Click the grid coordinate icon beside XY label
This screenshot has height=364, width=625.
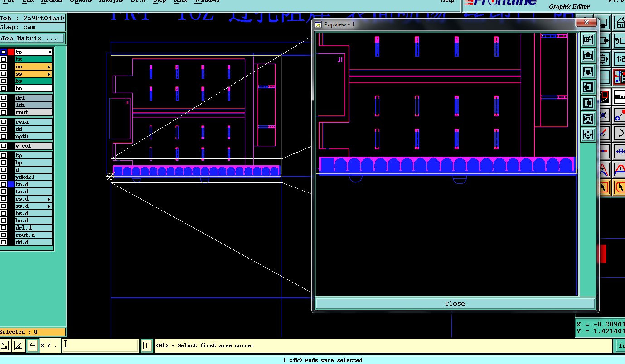32,345
